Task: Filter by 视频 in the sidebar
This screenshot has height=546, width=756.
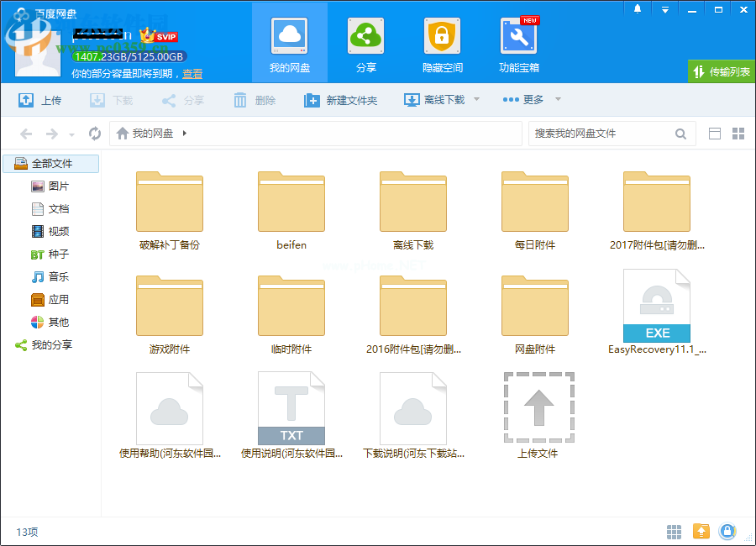Action: [x=50, y=232]
